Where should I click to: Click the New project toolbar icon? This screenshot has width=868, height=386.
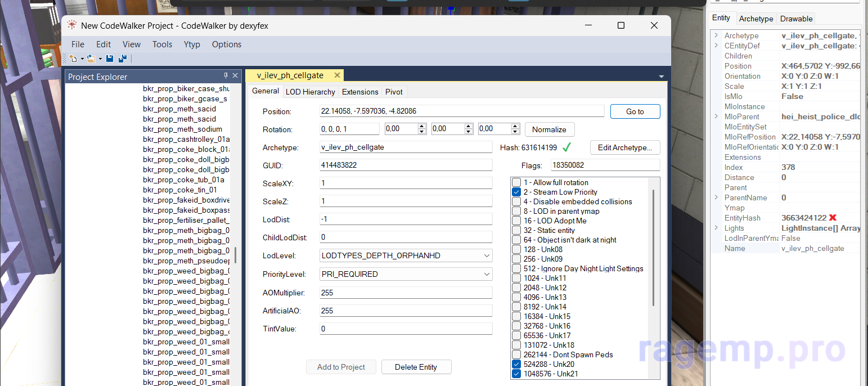pyautogui.click(x=73, y=59)
